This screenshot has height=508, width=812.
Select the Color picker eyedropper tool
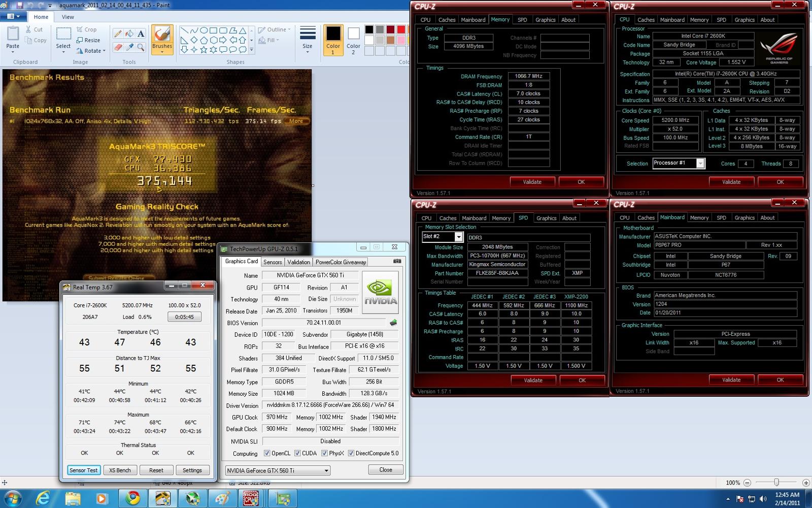click(x=129, y=47)
